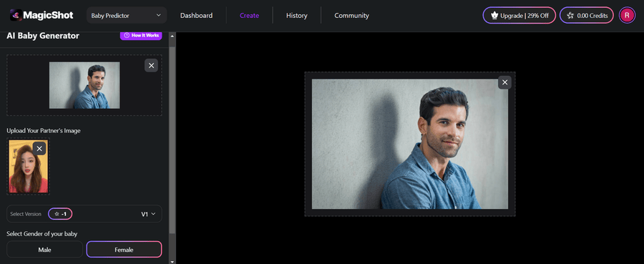Remove the uploaded man photo in sidebar
Image resolution: width=644 pixels, height=264 pixels.
point(151,65)
